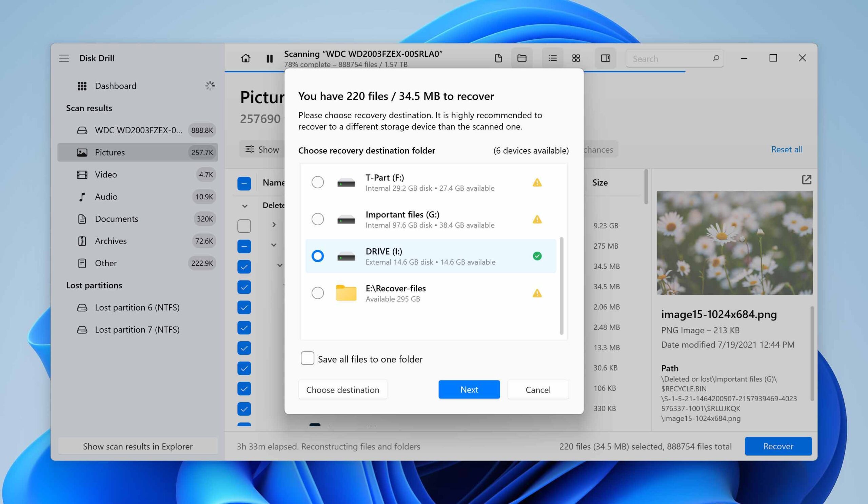Click the split view icon in toolbar
868x504 pixels.
coord(606,58)
